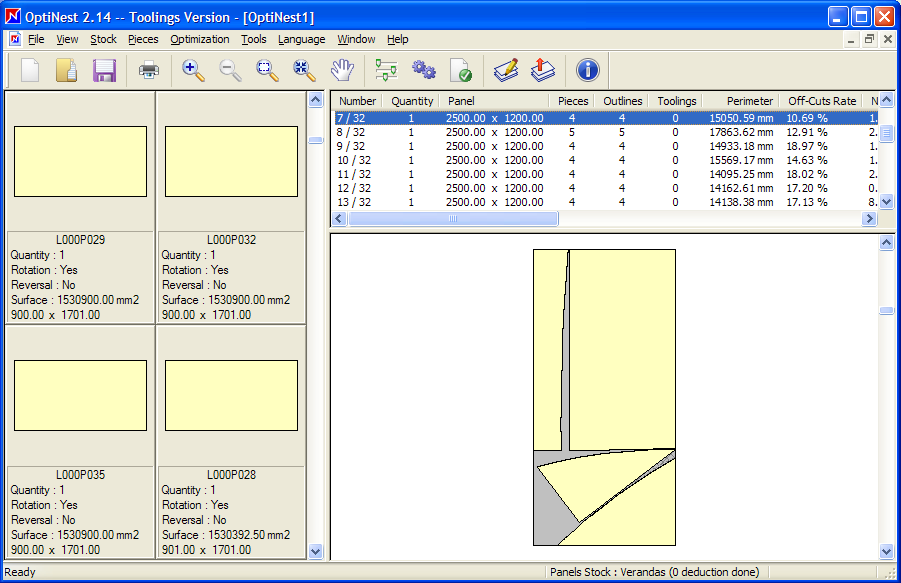Select the 12 / 32 panel row

point(606,188)
